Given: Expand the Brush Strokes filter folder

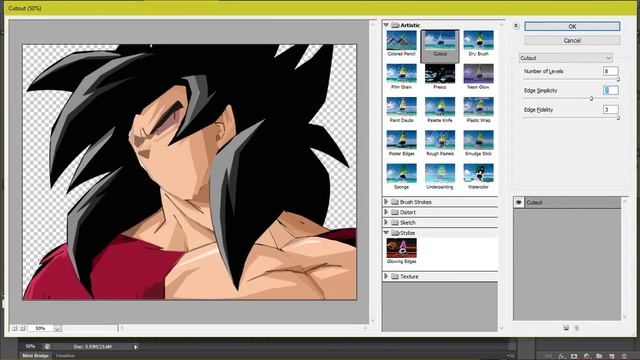Looking at the screenshot, I should (386, 202).
